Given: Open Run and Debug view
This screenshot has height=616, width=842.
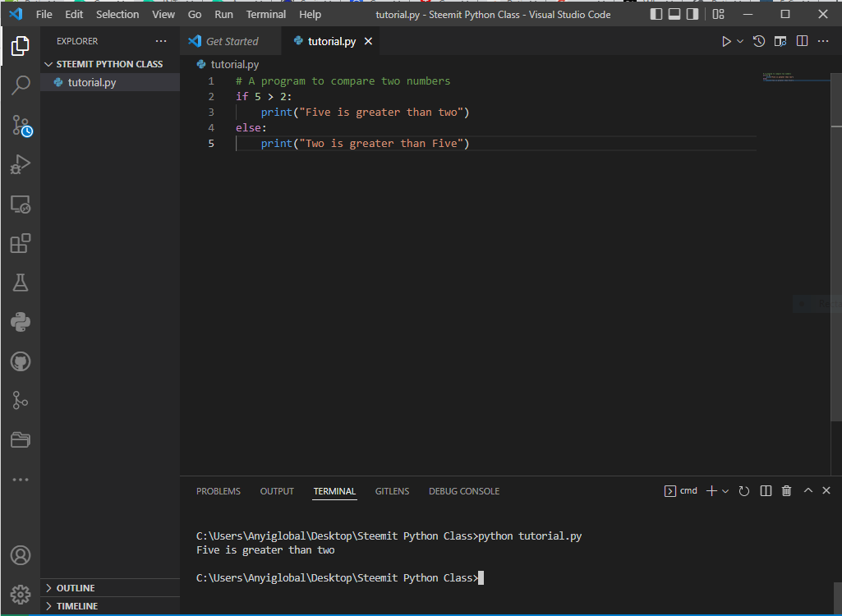Looking at the screenshot, I should click(21, 164).
